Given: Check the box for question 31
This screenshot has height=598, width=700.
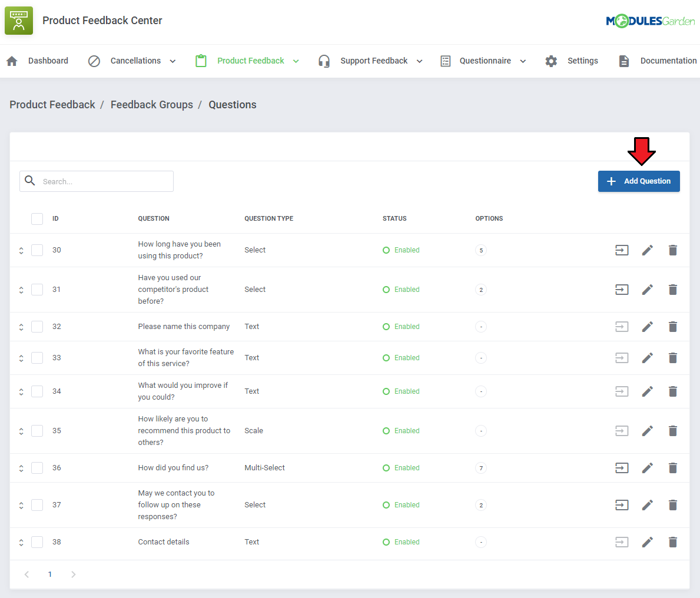Looking at the screenshot, I should [x=37, y=290].
